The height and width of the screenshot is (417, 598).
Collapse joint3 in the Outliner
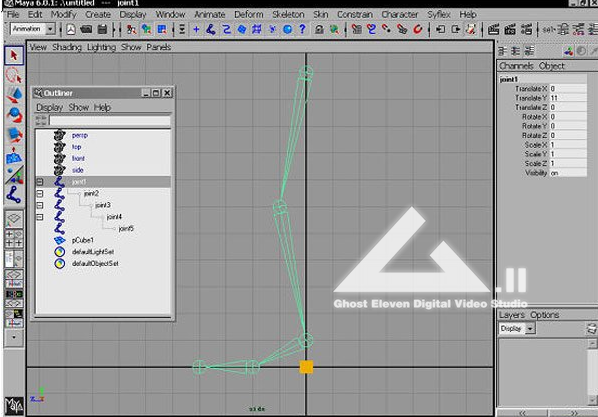click(40, 206)
